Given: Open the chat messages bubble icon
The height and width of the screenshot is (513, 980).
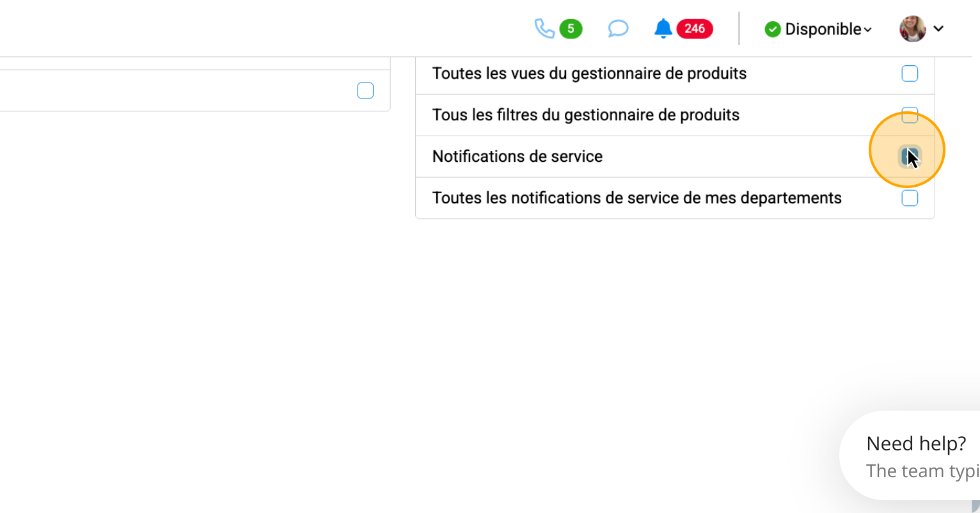Looking at the screenshot, I should [617, 29].
